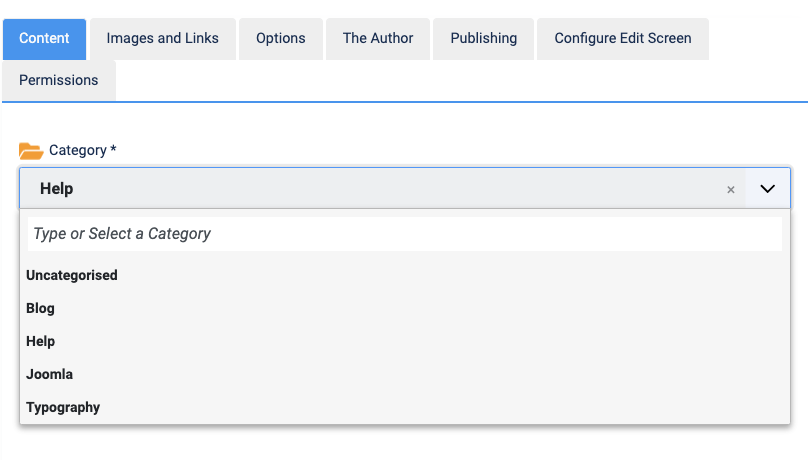Choose Uncategorised from the category list

click(405, 275)
